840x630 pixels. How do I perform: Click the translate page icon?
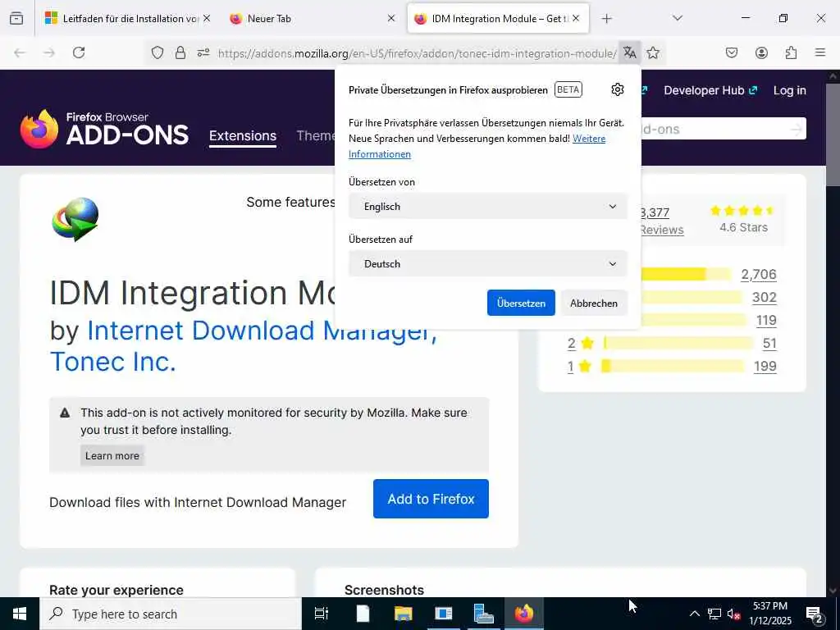[630, 52]
